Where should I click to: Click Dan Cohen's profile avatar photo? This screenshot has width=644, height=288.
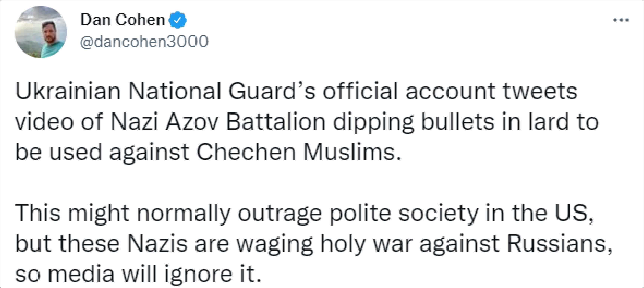click(x=41, y=32)
